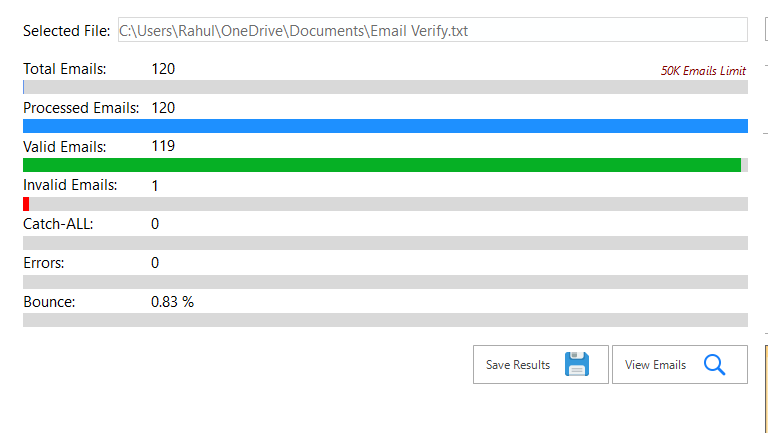Click the Bounce value 0.83 %

click(172, 302)
